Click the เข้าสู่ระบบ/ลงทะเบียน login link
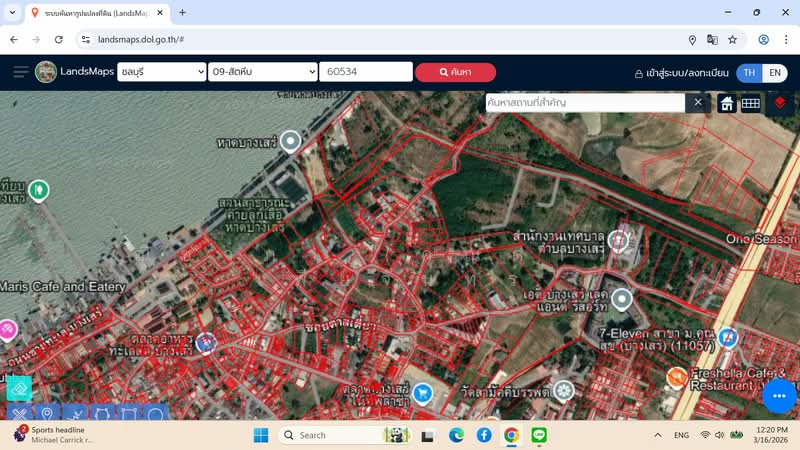 coord(684,73)
